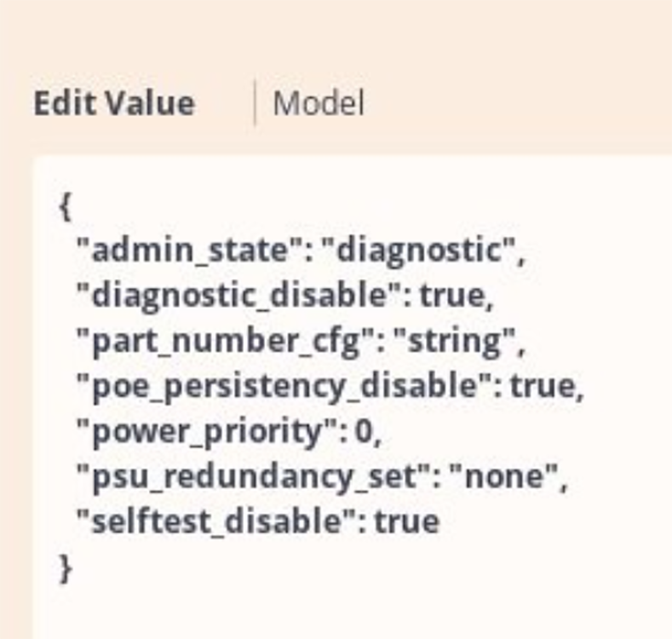The width and height of the screenshot is (672, 639).
Task: Click the "diagnostic_disable" key
Action: click(238, 296)
